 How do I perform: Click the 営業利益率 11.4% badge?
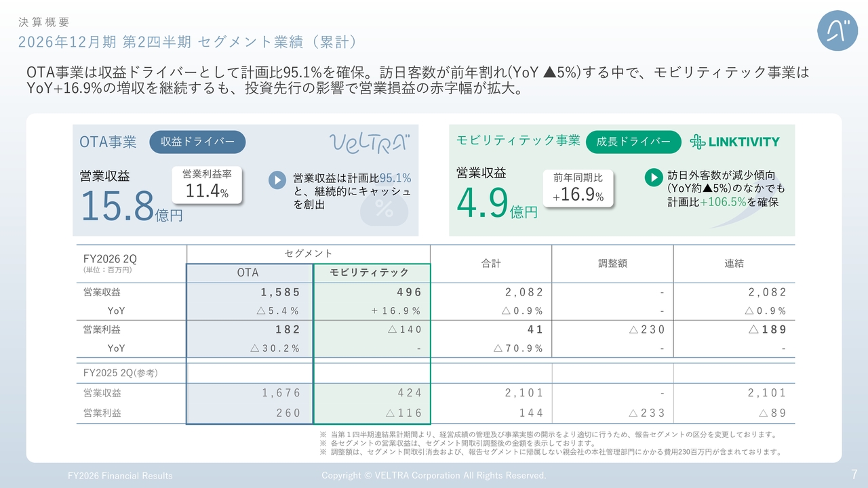coord(207,184)
